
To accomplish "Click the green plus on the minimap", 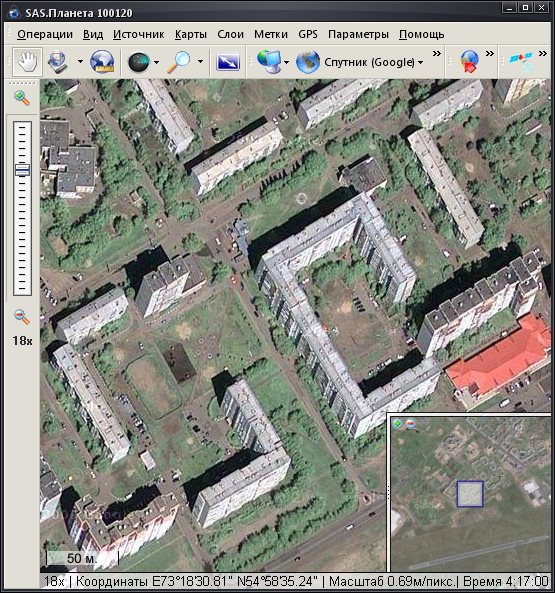I will tap(397, 423).
